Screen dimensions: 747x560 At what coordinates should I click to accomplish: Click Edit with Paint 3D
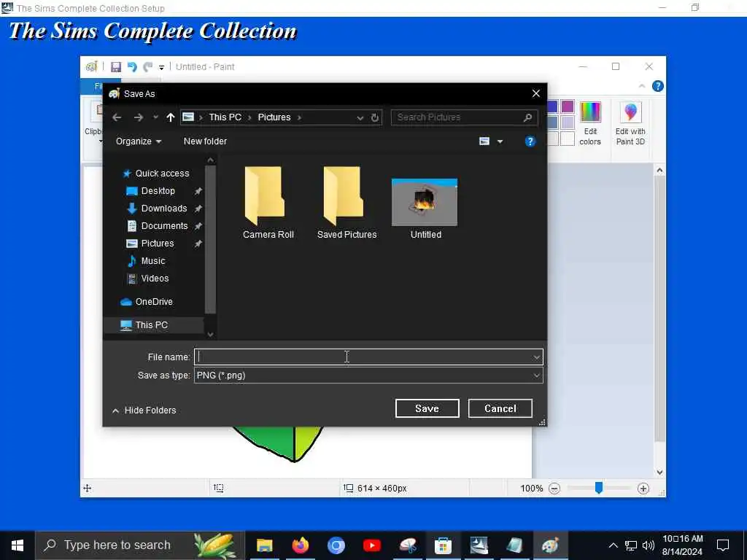point(630,124)
